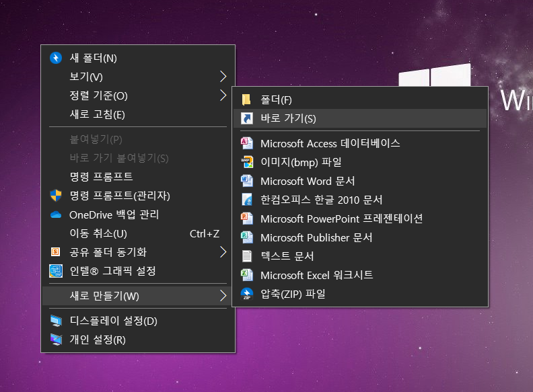Click the 한컴오피스 한글 2010 icon
Screen dimensions: 533x392
click(x=247, y=200)
